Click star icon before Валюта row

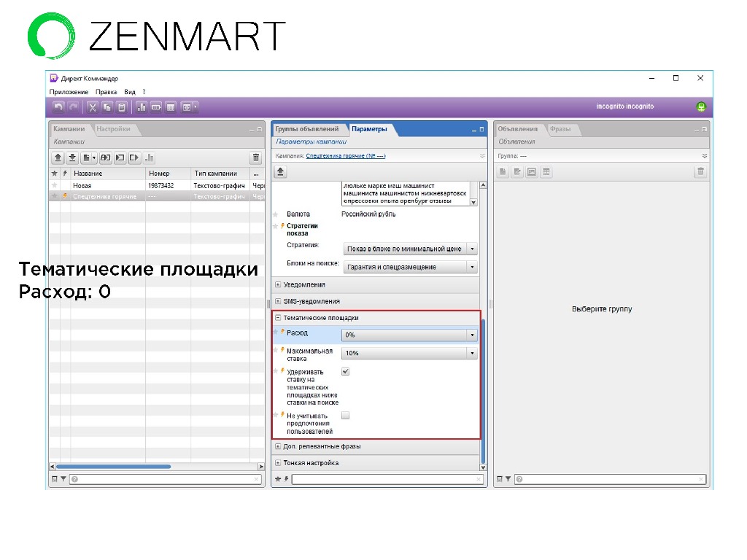tap(275, 214)
